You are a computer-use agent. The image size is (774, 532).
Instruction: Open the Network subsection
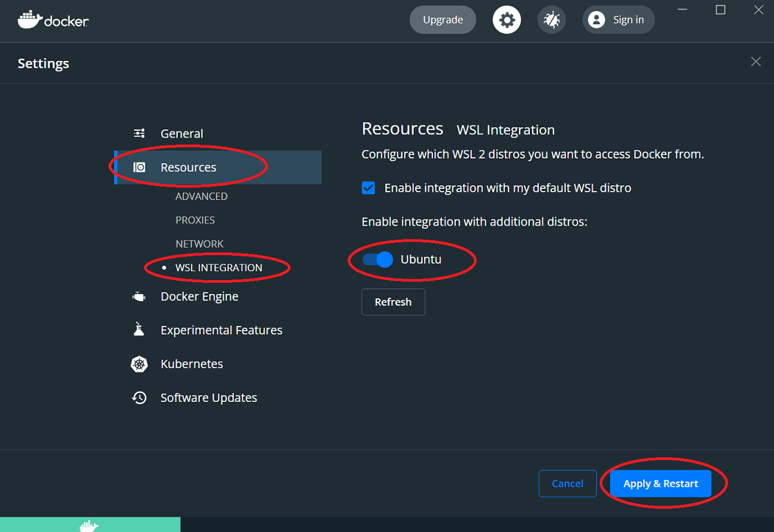199,244
